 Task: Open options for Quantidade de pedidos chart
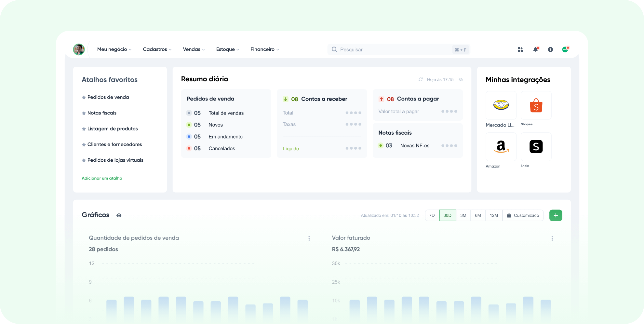coord(309,238)
